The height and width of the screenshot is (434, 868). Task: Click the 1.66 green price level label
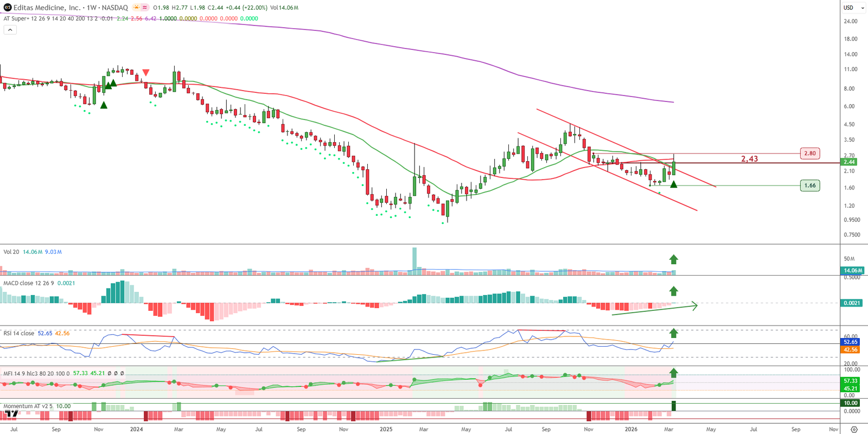point(809,186)
